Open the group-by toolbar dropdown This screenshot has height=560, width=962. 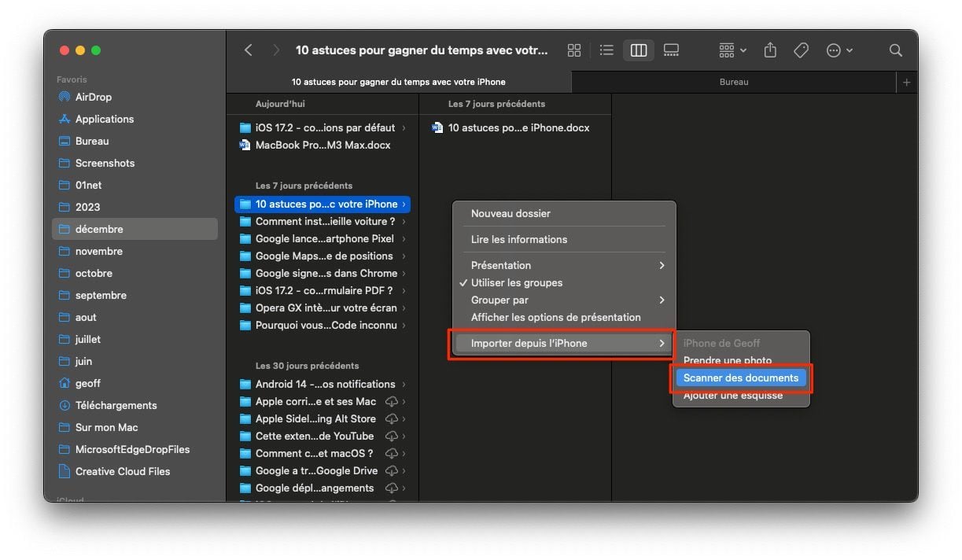[x=732, y=50]
